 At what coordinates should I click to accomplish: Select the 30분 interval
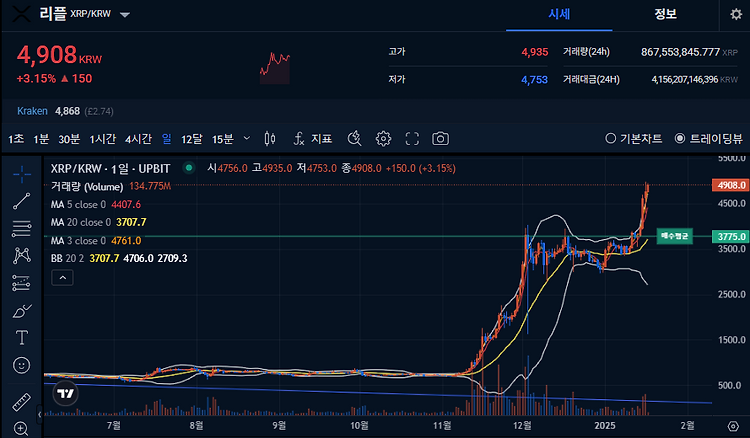click(x=69, y=139)
